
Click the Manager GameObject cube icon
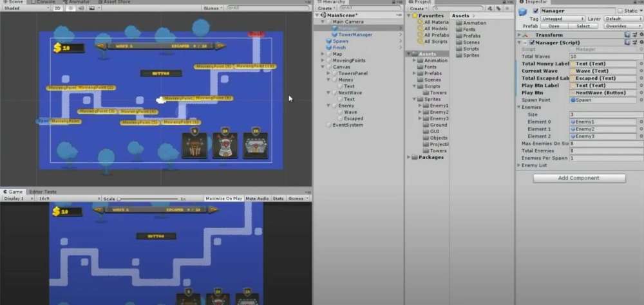[x=523, y=13]
